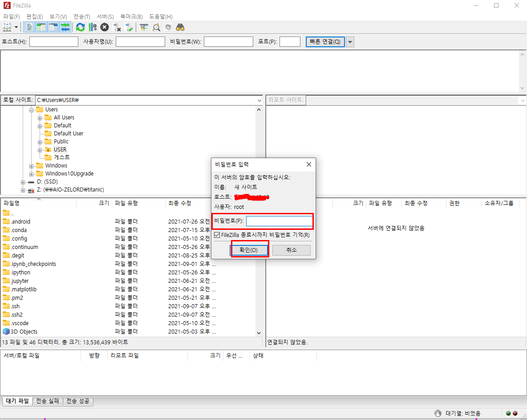Click the password dialog 비밀번호(P) field
The width and height of the screenshot is (527, 420).
coord(279,221)
